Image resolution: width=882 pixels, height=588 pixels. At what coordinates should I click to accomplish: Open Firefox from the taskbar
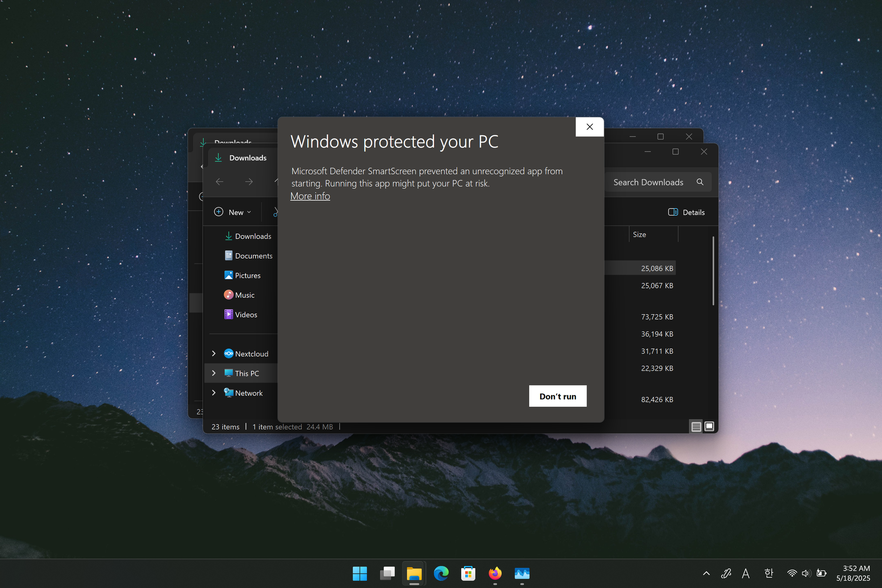click(495, 573)
